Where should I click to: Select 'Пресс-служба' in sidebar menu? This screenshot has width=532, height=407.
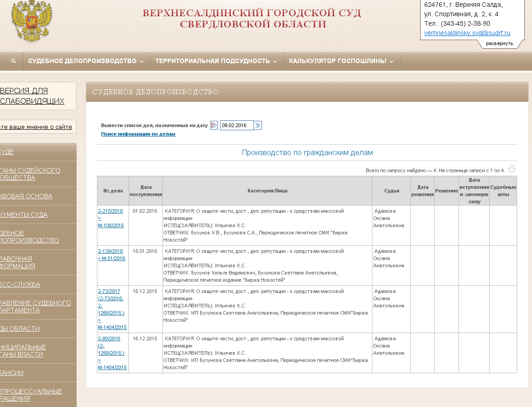[x=20, y=284]
